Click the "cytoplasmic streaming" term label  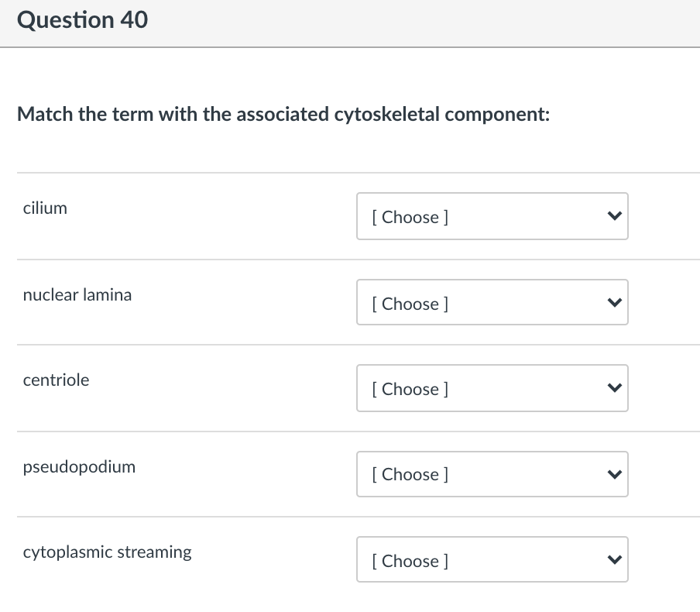108,552
